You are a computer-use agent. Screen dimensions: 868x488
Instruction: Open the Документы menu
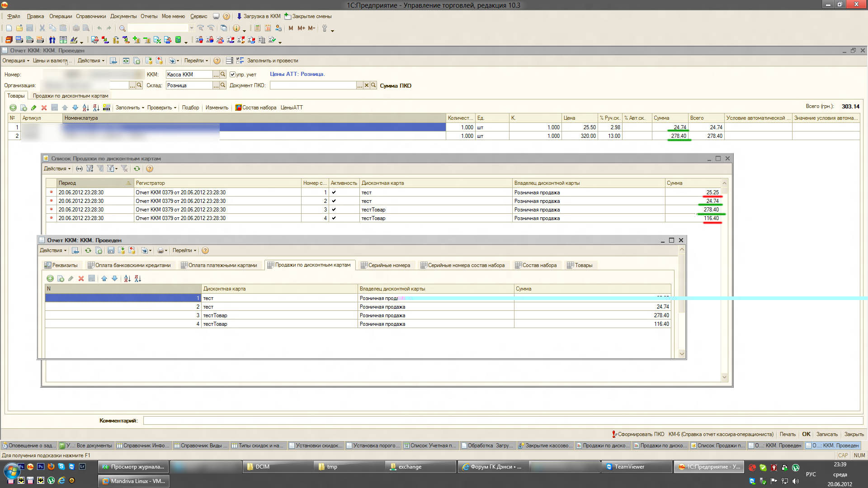tap(123, 16)
